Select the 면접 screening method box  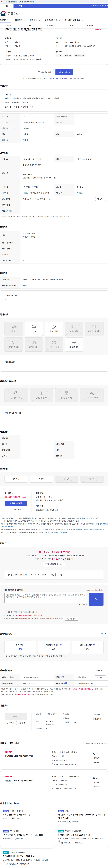(x=41, y=479)
